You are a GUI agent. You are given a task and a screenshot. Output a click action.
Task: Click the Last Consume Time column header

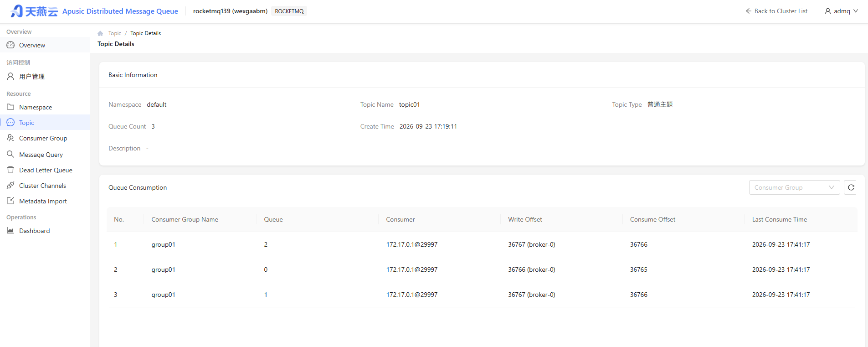point(779,219)
